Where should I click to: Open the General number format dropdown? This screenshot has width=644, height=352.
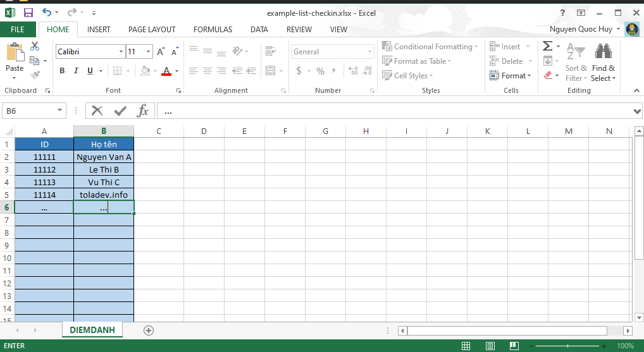(x=369, y=52)
